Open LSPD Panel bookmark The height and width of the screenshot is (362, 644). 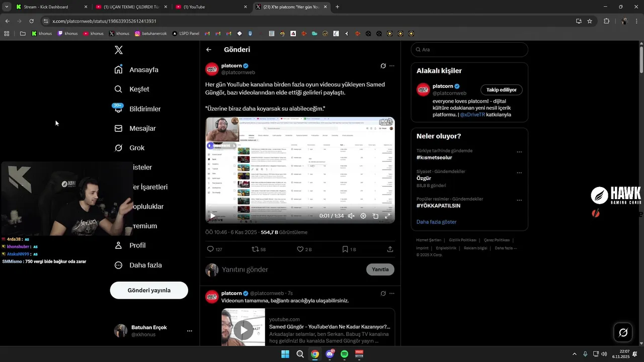185,34
